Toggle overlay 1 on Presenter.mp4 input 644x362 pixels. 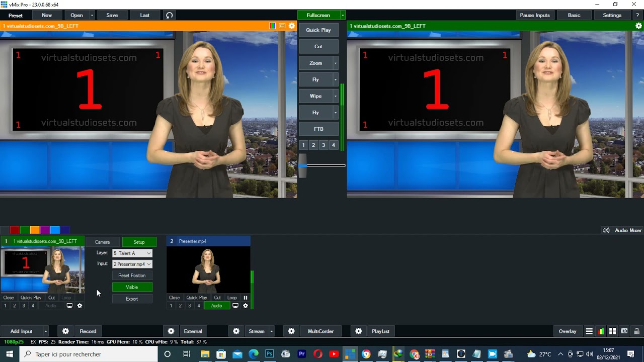[171, 306]
